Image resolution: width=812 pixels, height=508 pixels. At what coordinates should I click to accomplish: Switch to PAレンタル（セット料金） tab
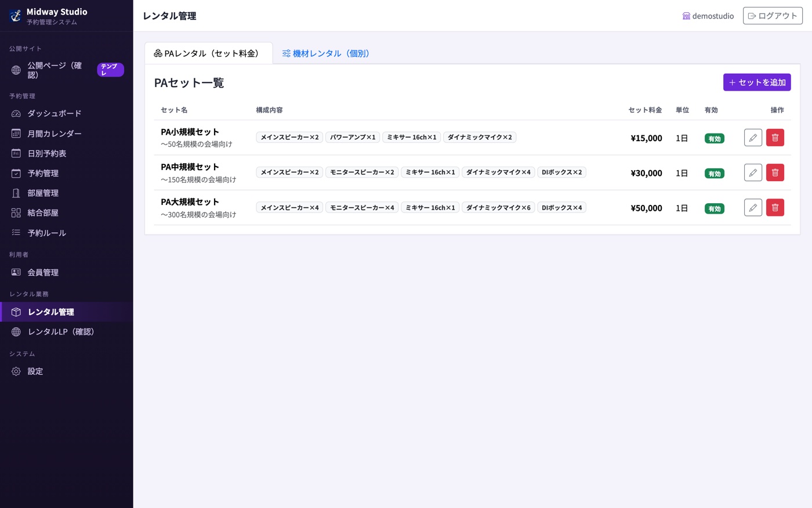(x=208, y=53)
